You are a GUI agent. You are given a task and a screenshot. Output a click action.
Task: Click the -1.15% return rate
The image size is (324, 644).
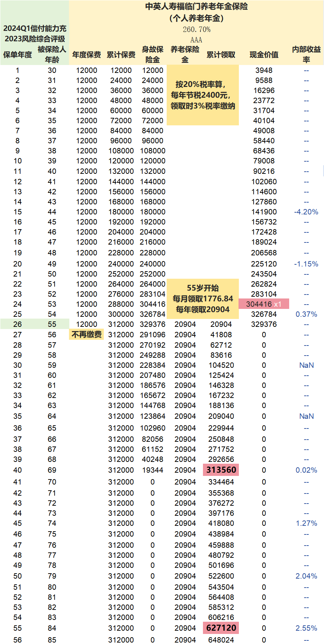coord(306,264)
